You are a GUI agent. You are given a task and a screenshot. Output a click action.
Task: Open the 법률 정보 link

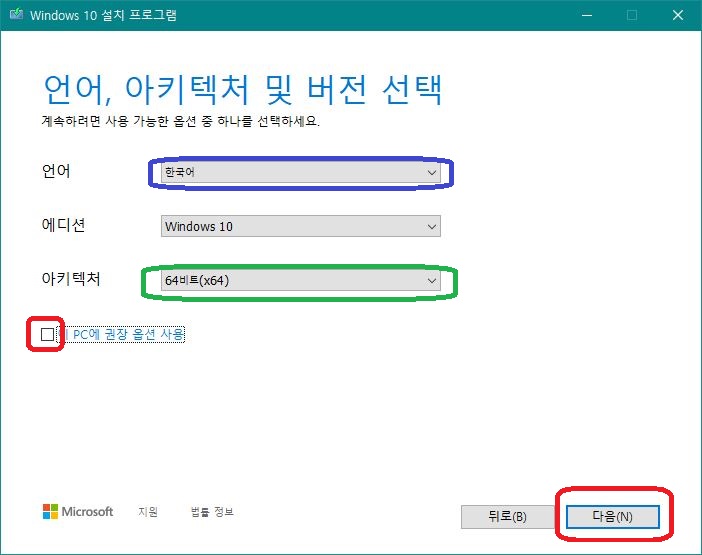tap(212, 512)
